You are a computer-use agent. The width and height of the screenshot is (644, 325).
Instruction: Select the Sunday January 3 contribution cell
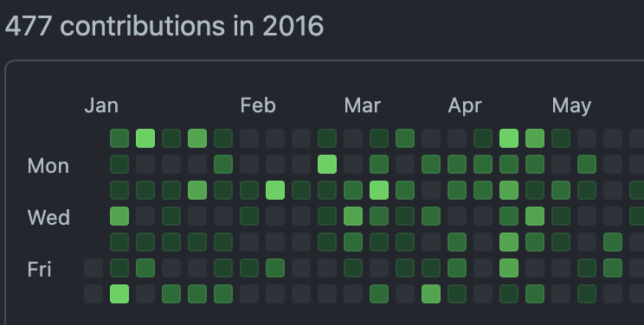click(119, 138)
